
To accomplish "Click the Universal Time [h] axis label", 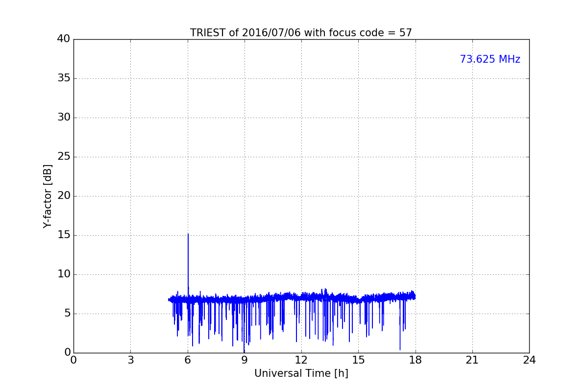I will [301, 373].
